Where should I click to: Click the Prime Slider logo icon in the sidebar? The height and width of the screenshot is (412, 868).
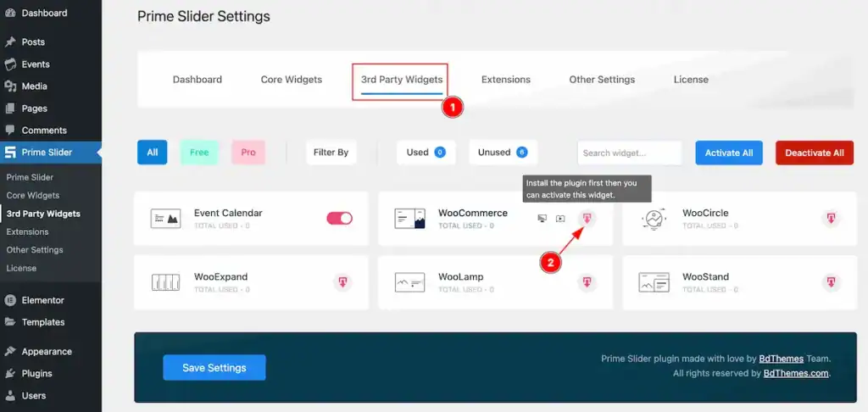pyautogui.click(x=10, y=153)
